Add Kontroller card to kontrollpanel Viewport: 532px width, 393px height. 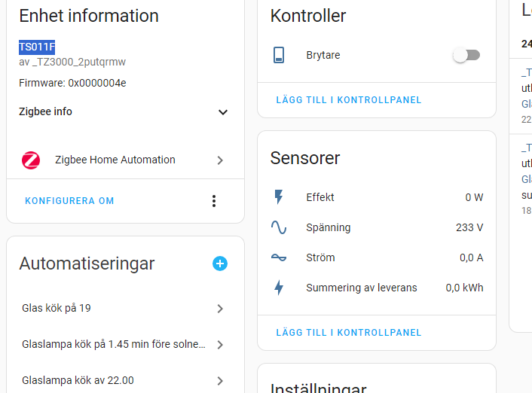pyautogui.click(x=349, y=100)
